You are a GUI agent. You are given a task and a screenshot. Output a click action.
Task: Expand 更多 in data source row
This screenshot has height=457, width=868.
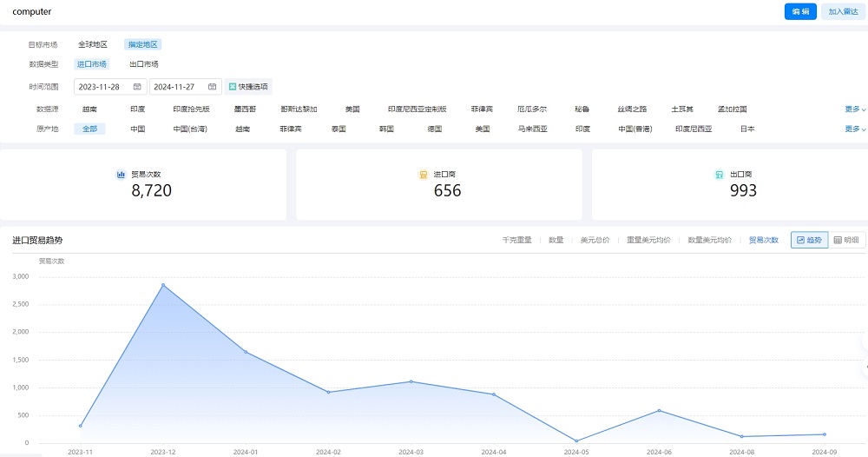pos(855,109)
